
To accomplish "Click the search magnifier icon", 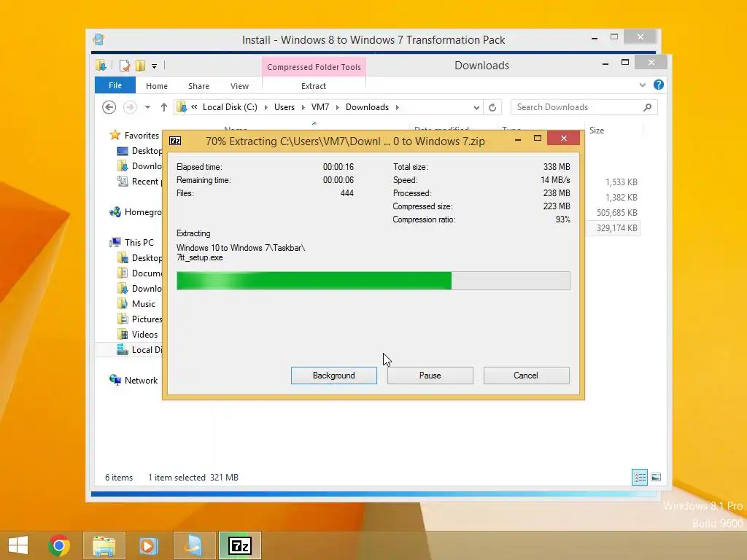I will pyautogui.click(x=647, y=107).
